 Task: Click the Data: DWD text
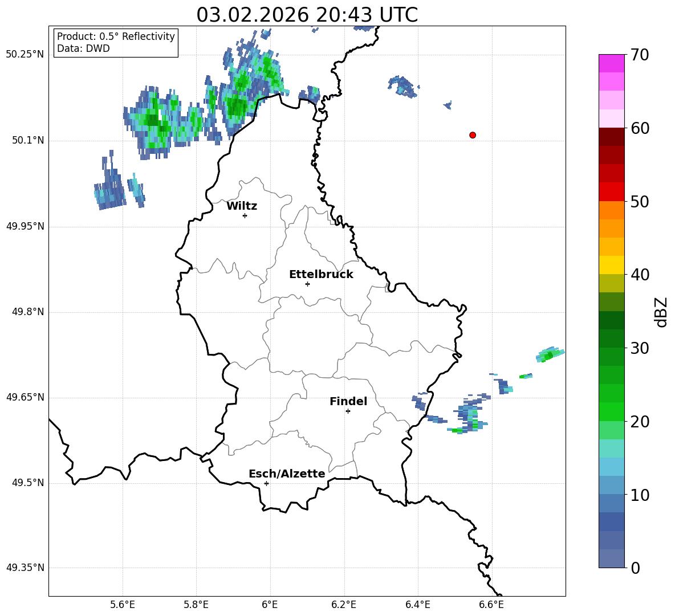(x=83, y=48)
